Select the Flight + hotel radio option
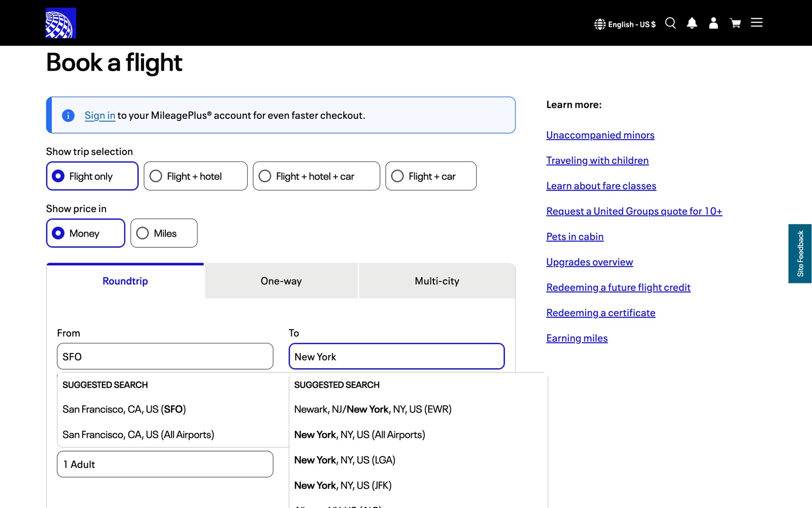Viewport: 812px width, 508px height. (x=195, y=176)
